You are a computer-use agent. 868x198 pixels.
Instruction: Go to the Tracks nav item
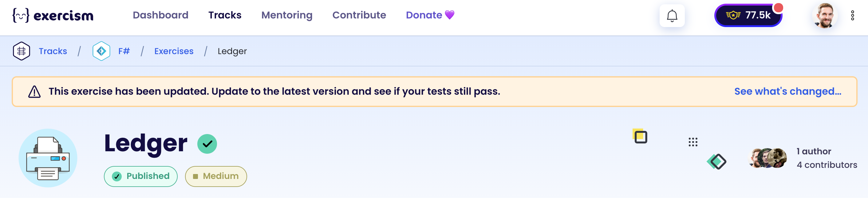click(x=225, y=15)
